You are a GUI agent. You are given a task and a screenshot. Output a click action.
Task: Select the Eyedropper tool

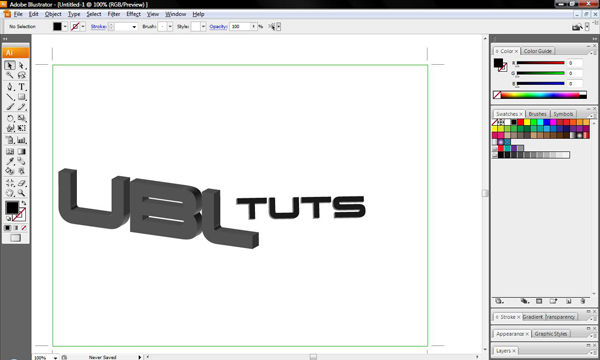tap(10, 161)
